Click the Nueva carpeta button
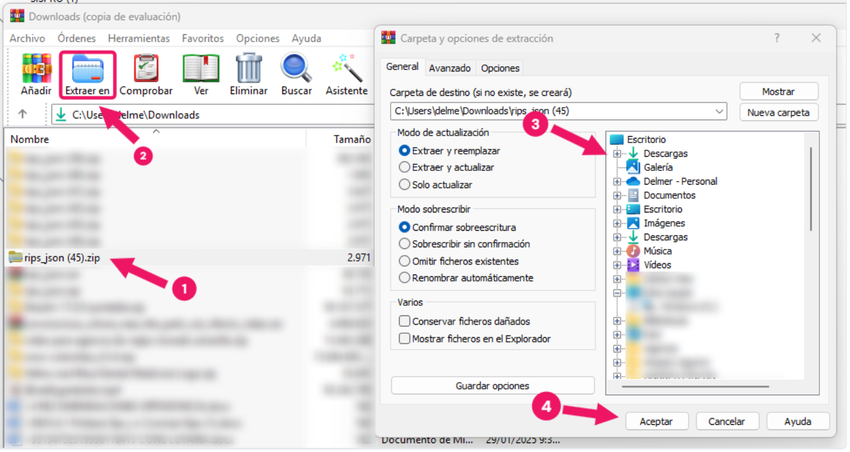This screenshot has height=452, width=850. click(x=778, y=113)
